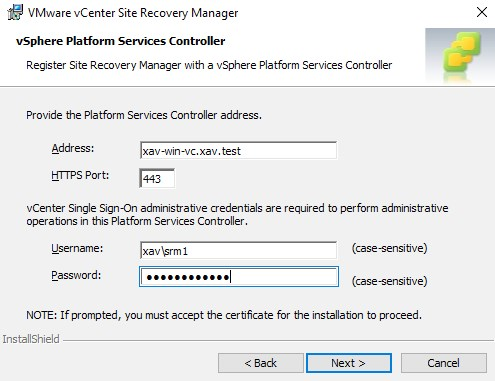
Task: Click 'Provide the Platform Services Controller address' text
Action: click(x=144, y=115)
